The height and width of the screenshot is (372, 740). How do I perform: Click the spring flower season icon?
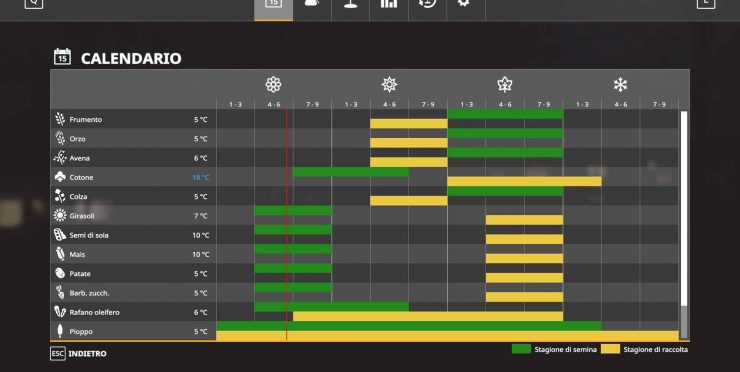(x=273, y=85)
